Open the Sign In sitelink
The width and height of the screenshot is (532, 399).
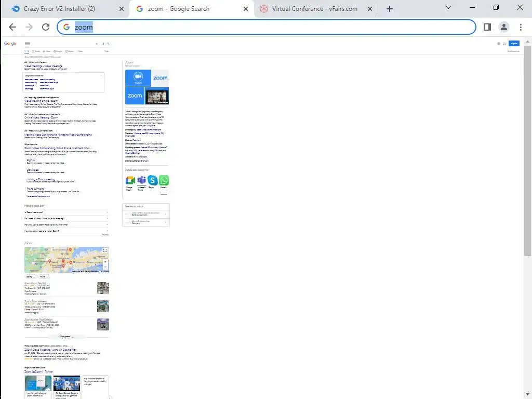(x=31, y=160)
